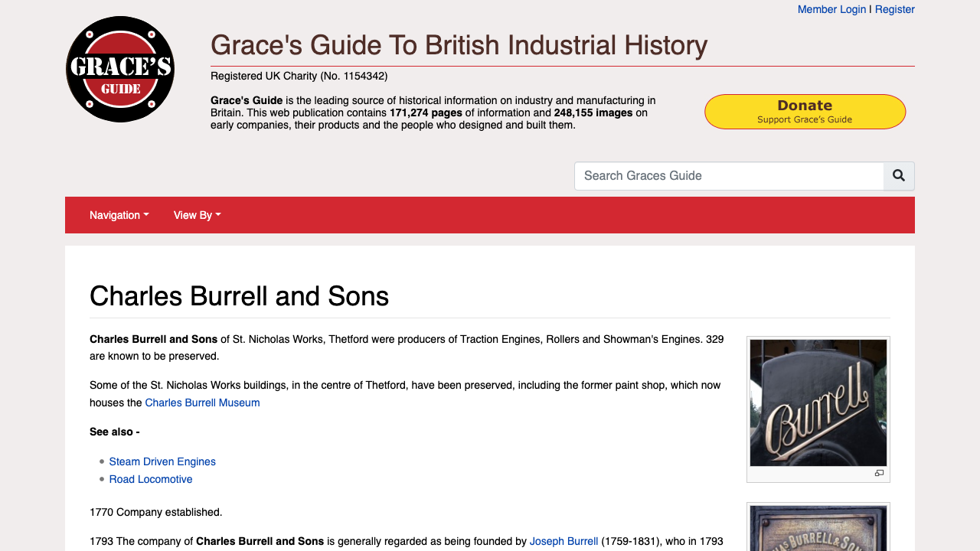Expand the Navigation menu in the red bar
This screenshot has width=980, height=551.
point(119,215)
